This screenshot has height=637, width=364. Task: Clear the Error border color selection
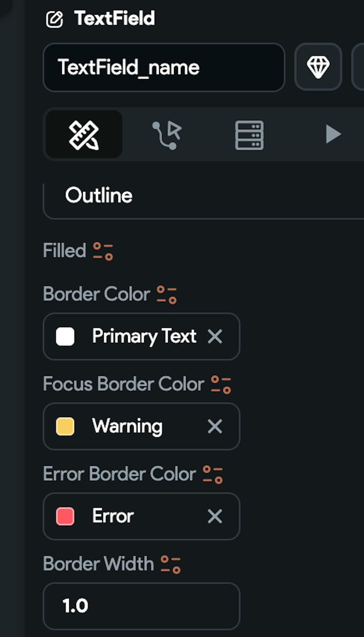click(215, 516)
